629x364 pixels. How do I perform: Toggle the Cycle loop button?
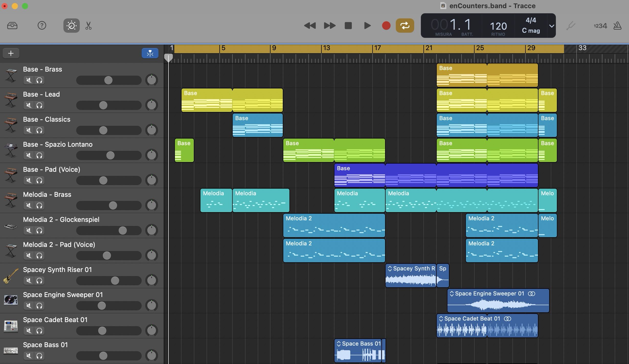point(405,26)
